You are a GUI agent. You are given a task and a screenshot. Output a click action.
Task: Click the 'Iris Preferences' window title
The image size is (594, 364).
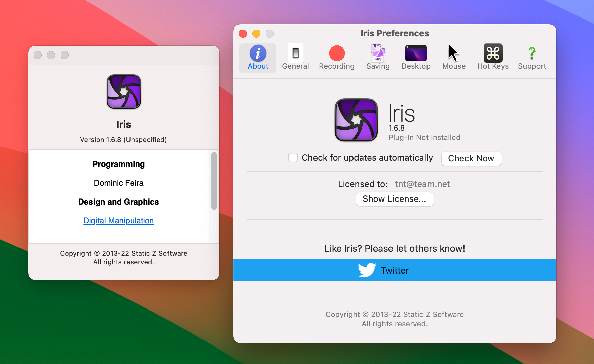395,33
